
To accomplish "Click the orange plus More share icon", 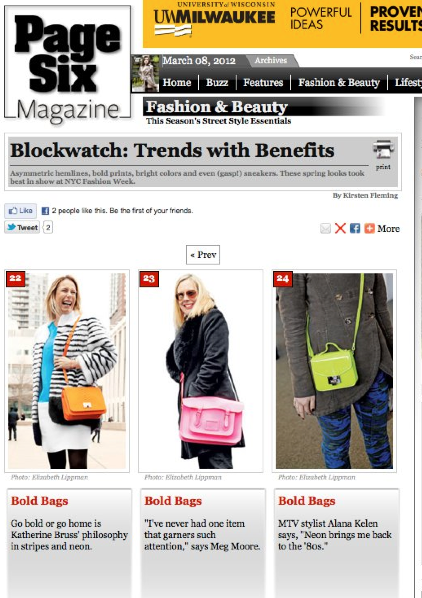I will click(x=369, y=228).
